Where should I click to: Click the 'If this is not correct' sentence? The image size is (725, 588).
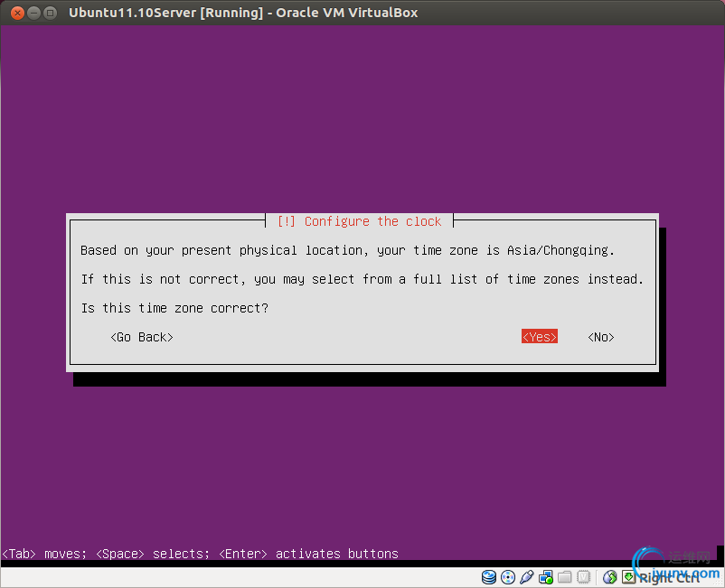click(362, 279)
